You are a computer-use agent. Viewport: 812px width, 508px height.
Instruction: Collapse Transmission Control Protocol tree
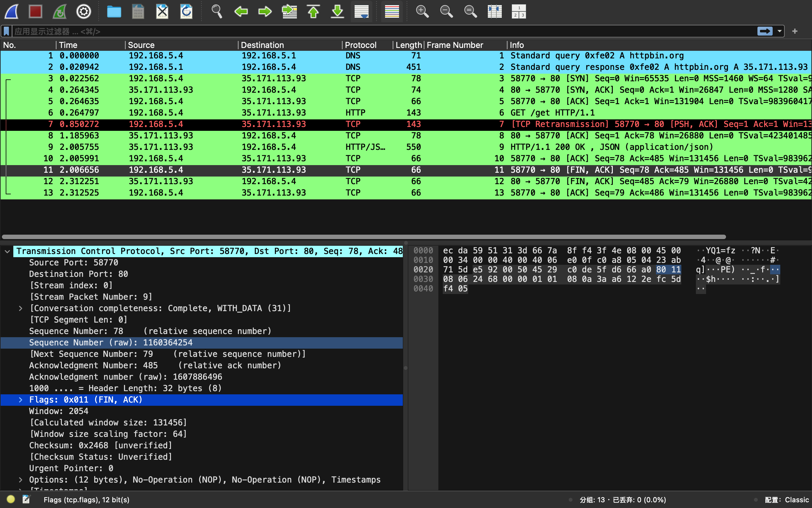(x=7, y=251)
